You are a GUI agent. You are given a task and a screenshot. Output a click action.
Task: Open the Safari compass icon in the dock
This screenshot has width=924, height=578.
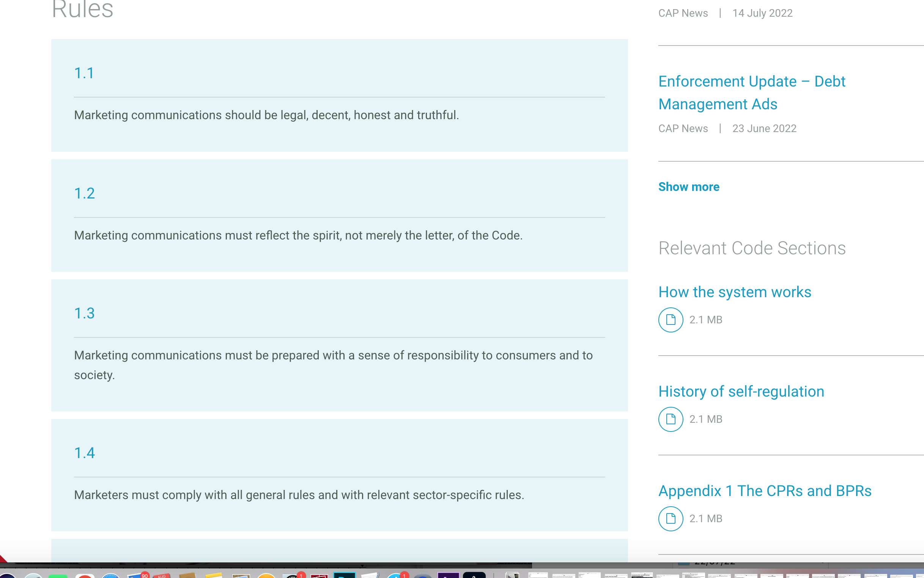pos(111,575)
